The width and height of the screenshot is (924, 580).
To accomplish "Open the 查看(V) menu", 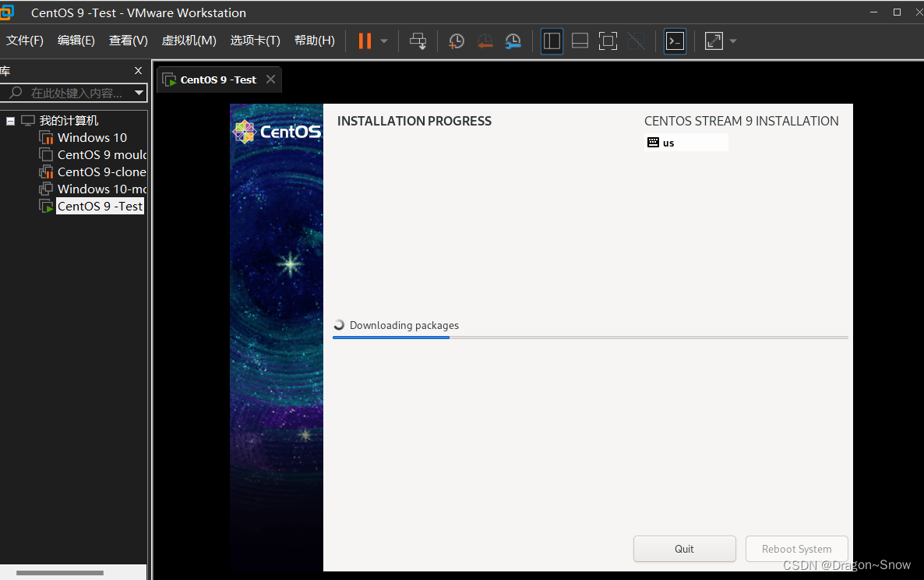I will pyautogui.click(x=129, y=40).
